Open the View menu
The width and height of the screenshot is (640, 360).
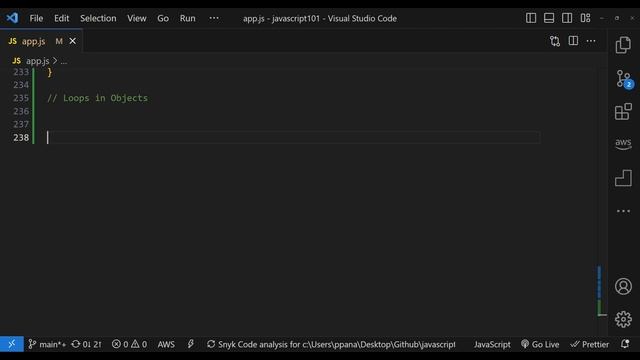136,18
